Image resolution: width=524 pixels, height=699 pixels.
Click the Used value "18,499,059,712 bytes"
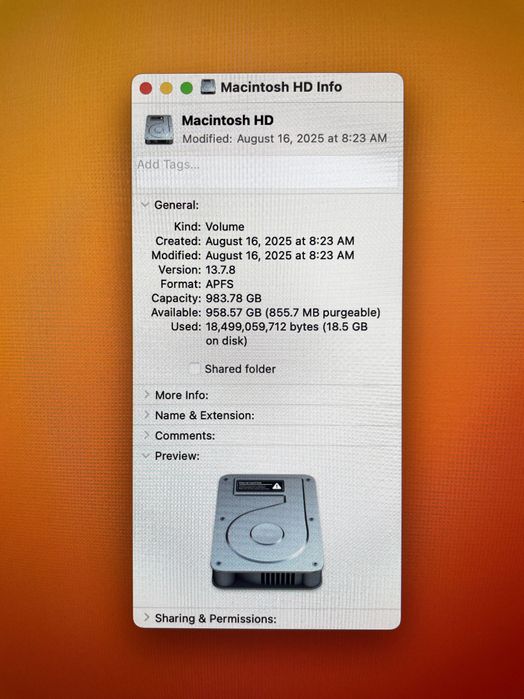click(x=262, y=327)
